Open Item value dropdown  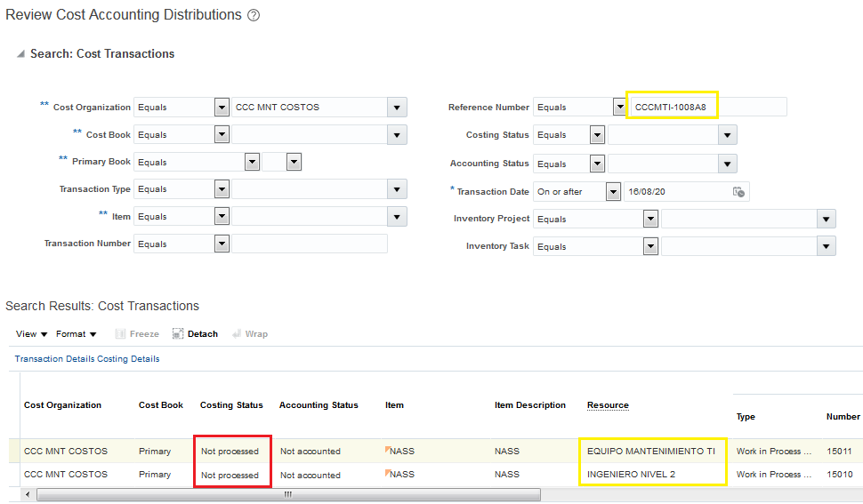tap(397, 217)
